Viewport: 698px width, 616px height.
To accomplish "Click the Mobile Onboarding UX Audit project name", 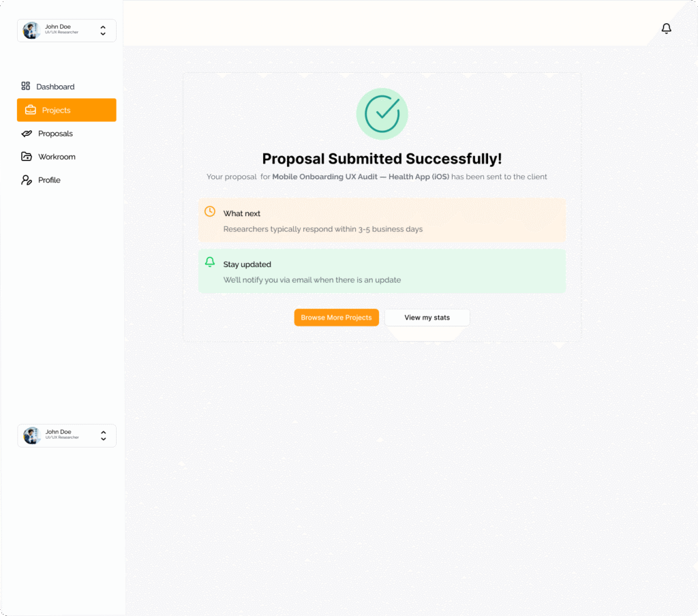I will (x=360, y=177).
